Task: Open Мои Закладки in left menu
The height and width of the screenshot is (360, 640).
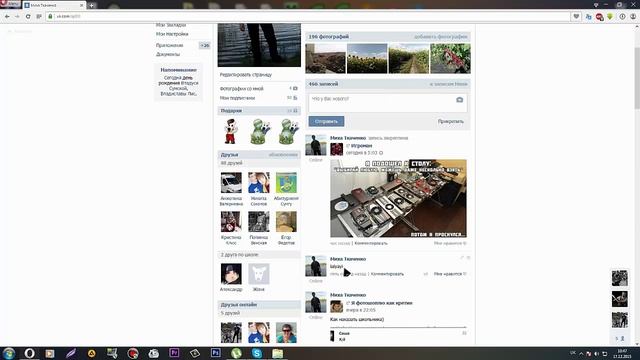Action: 171,25
